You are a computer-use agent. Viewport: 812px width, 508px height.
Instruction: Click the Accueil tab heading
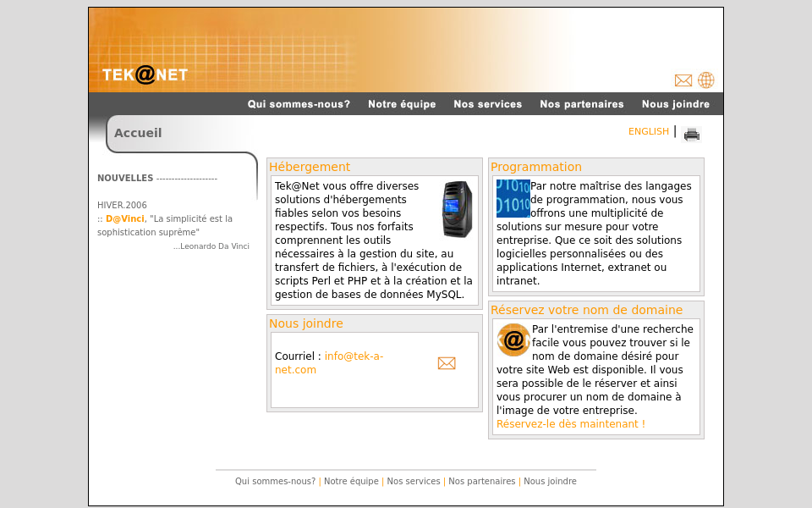(138, 133)
